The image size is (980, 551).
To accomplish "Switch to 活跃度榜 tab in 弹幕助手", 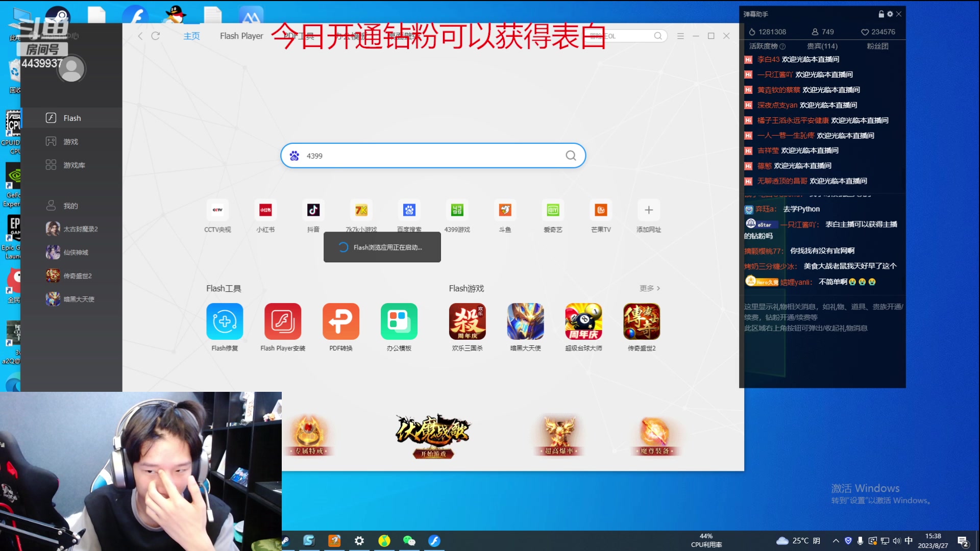I will point(763,46).
